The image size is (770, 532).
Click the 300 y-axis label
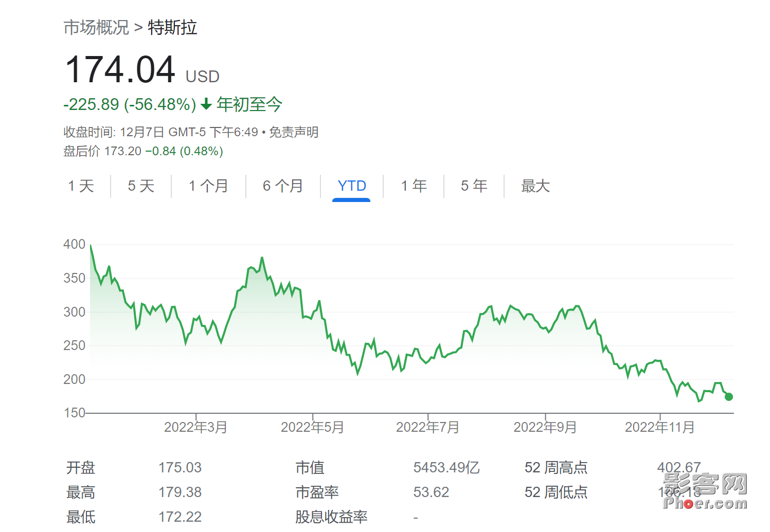tap(74, 312)
